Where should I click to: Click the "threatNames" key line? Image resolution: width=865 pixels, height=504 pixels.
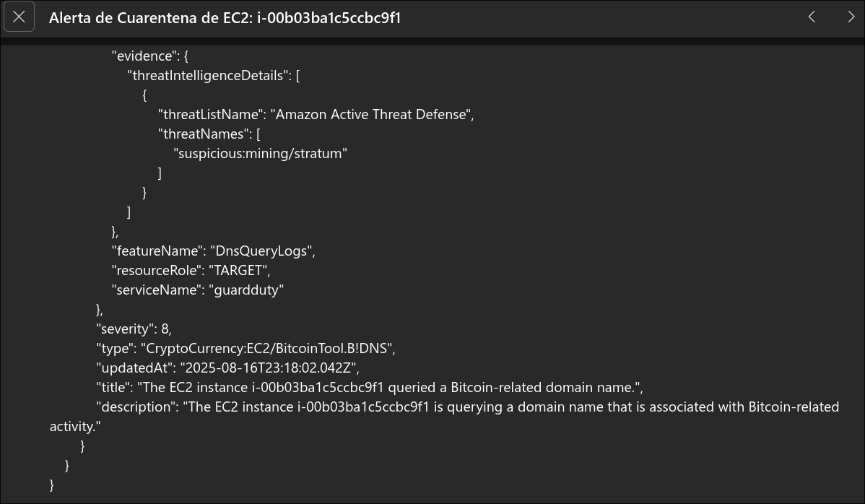pos(204,134)
